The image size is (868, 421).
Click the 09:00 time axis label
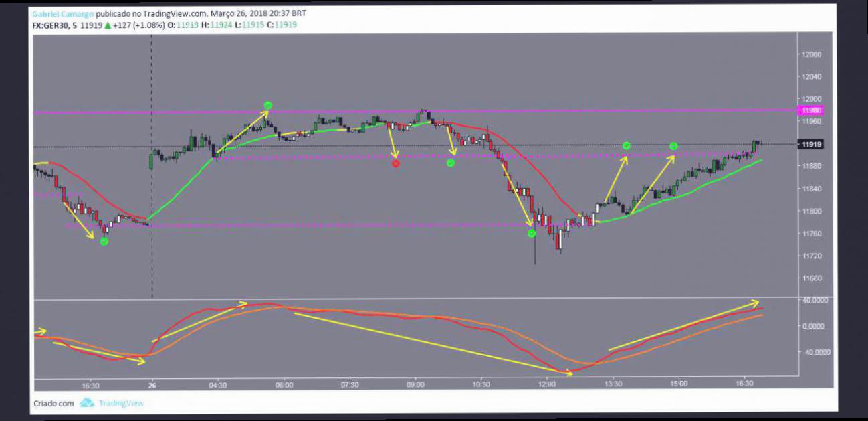(415, 385)
